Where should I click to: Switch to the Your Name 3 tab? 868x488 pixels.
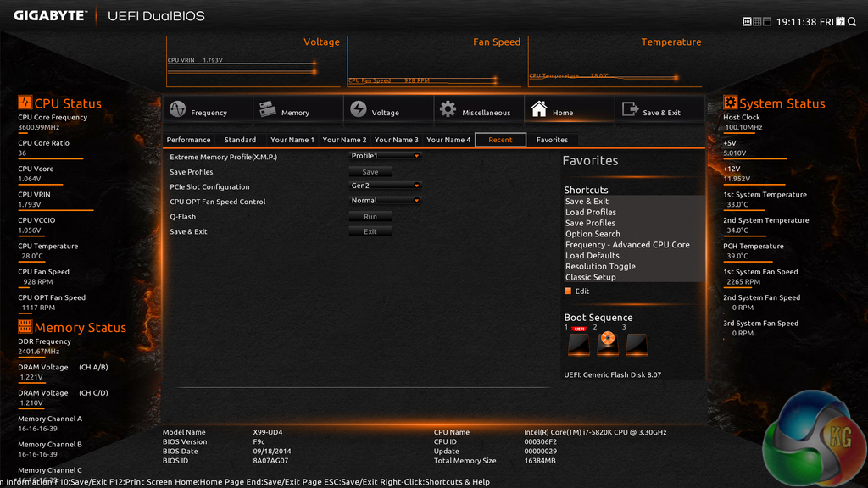point(397,140)
